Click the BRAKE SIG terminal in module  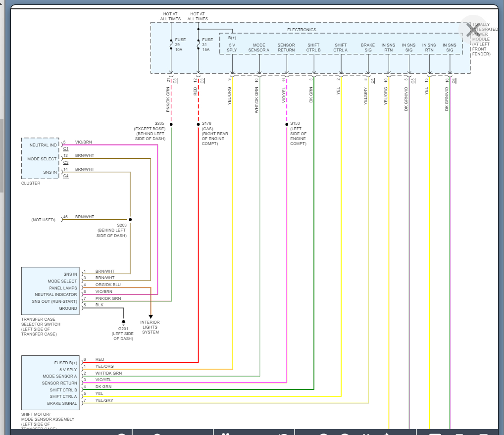[x=368, y=48]
